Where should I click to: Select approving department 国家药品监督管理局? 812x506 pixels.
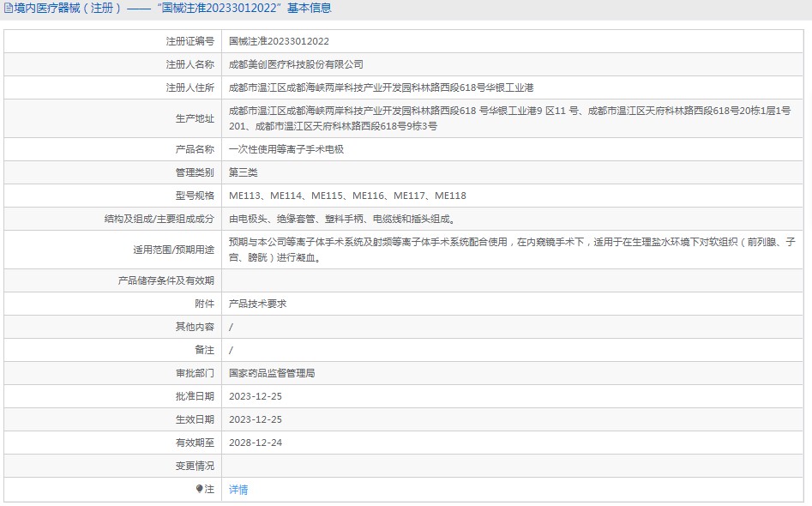pyautogui.click(x=272, y=373)
